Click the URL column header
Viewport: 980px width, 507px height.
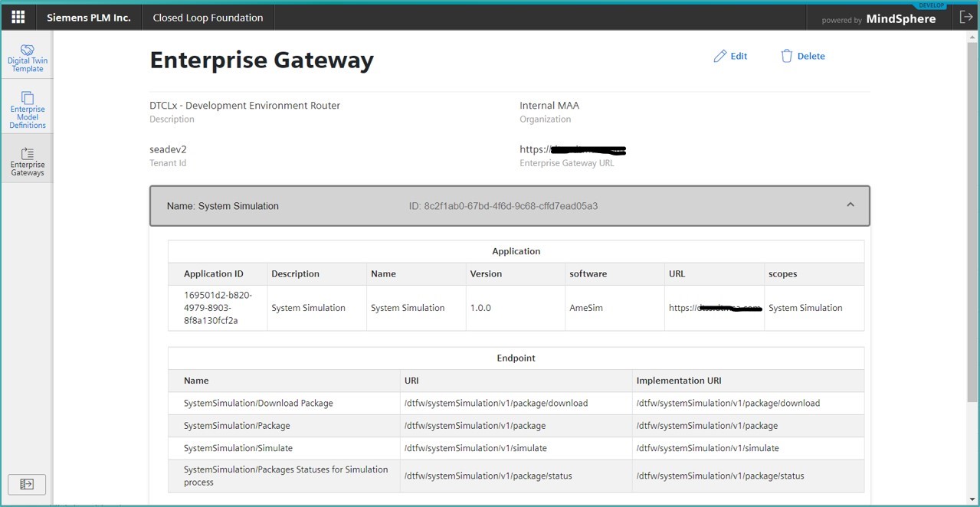(677, 274)
